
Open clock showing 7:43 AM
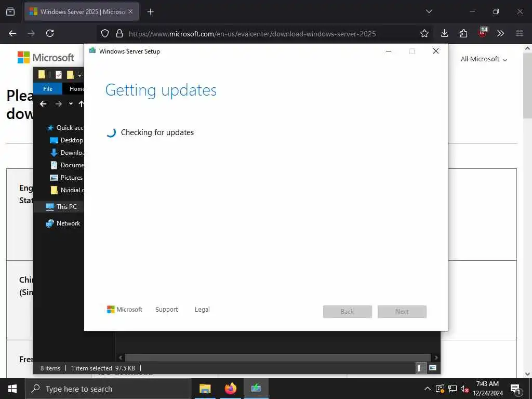(487, 389)
